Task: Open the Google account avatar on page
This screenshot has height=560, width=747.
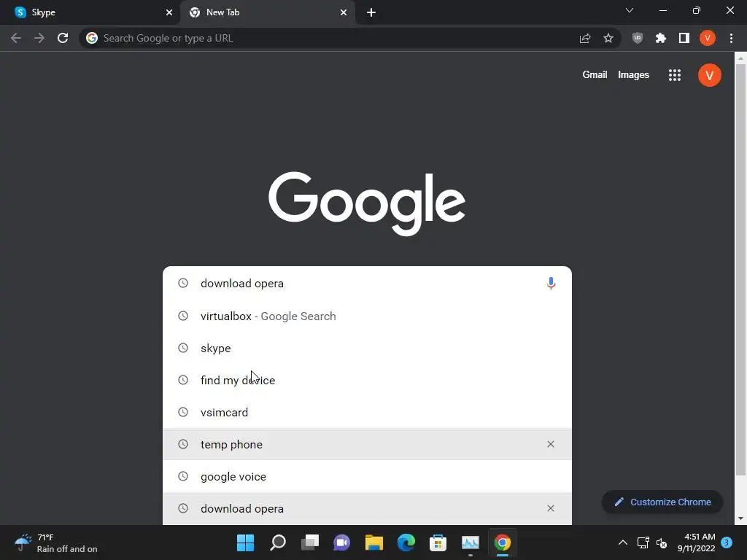Action: click(x=709, y=75)
